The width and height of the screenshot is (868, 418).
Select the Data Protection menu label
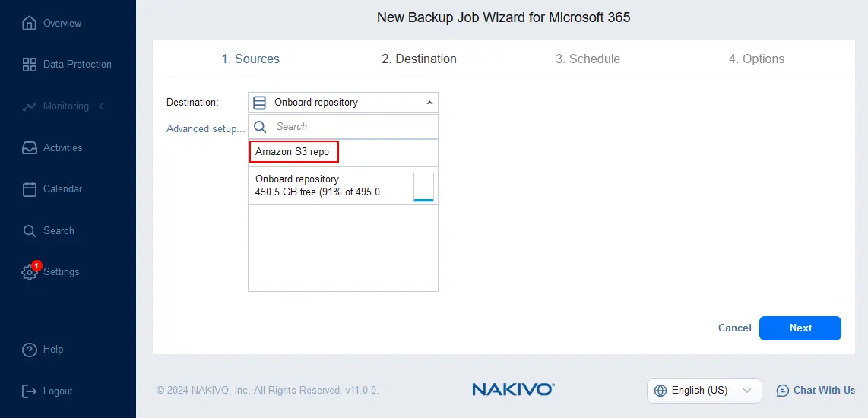78,65
